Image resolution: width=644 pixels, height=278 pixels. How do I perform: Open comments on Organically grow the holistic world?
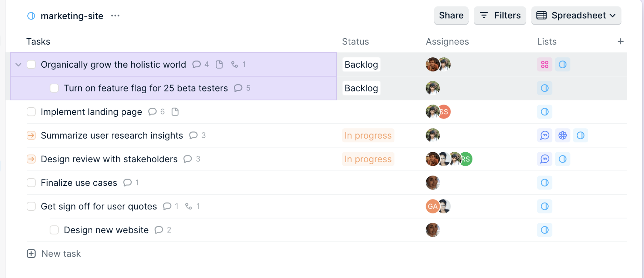[197, 65]
